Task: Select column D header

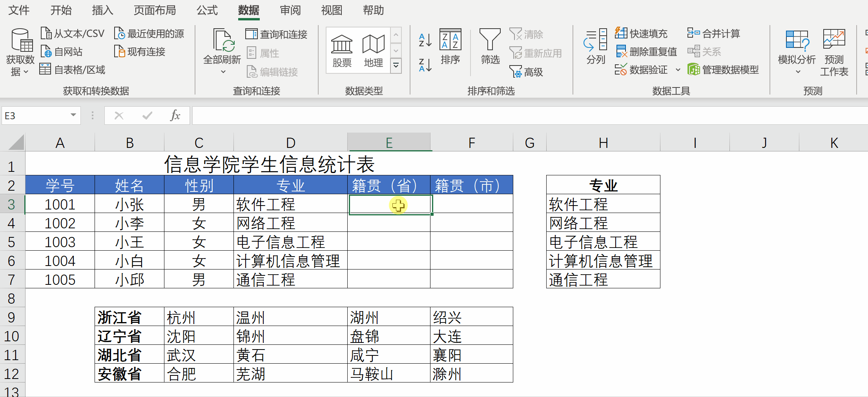Action: coord(290,142)
